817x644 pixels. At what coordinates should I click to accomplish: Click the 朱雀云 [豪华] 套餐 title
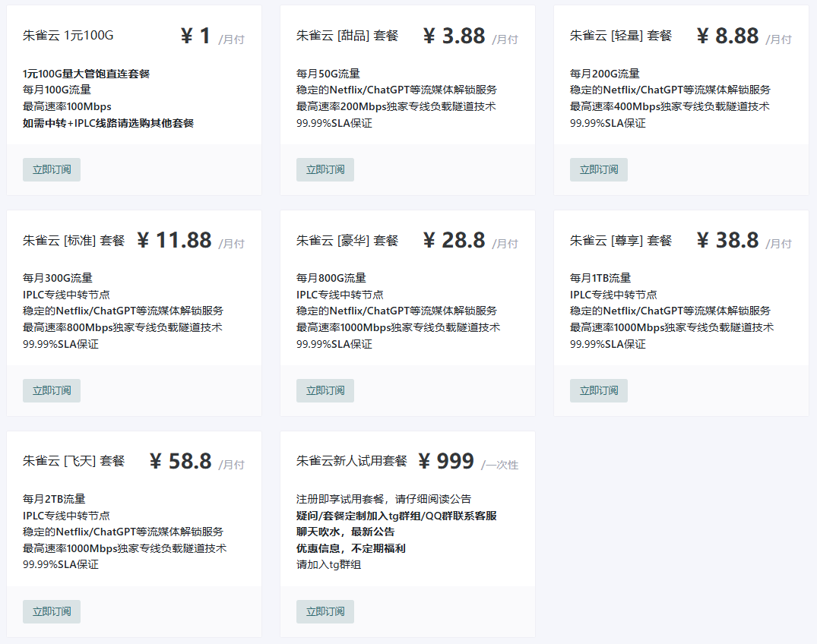pyautogui.click(x=347, y=241)
